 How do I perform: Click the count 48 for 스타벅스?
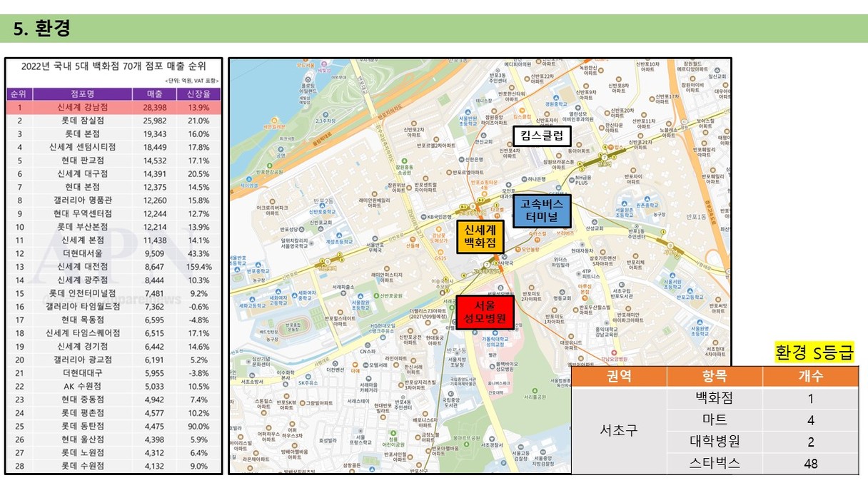coord(810,463)
